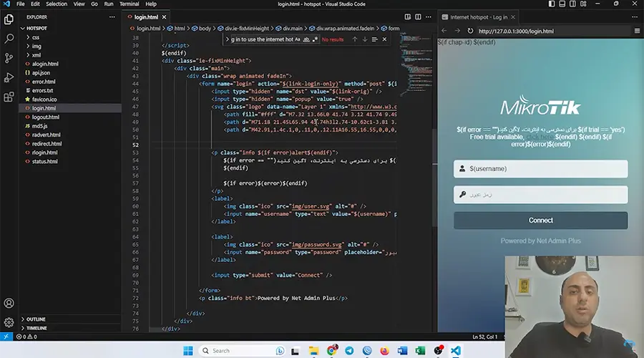Image resolution: width=644 pixels, height=358 pixels.
Task: Expand the xml folder
Action: [x=70, y=55]
